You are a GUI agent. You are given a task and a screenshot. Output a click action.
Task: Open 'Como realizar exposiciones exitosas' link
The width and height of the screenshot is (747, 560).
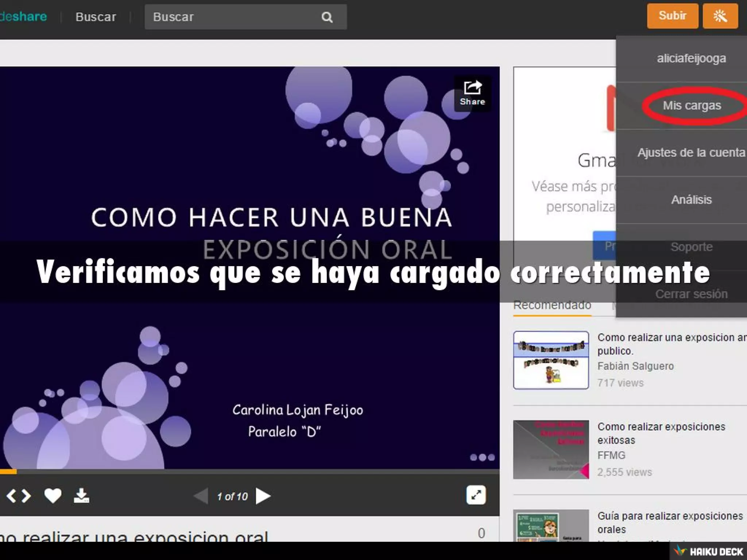[661, 433]
